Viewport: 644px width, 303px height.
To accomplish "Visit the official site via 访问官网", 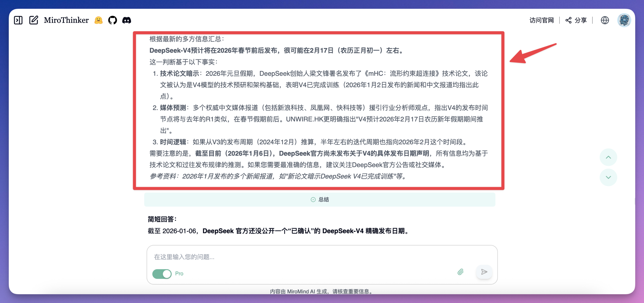I will 541,20.
